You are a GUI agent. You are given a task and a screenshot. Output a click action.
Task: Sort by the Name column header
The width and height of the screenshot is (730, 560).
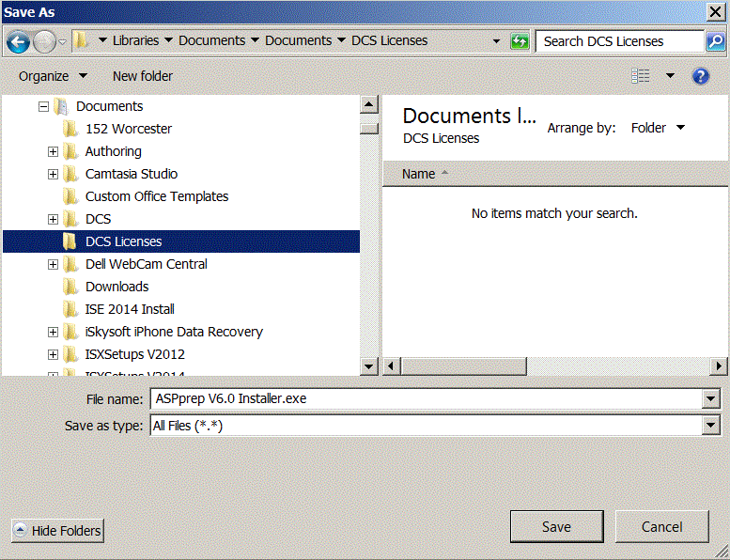(x=418, y=174)
